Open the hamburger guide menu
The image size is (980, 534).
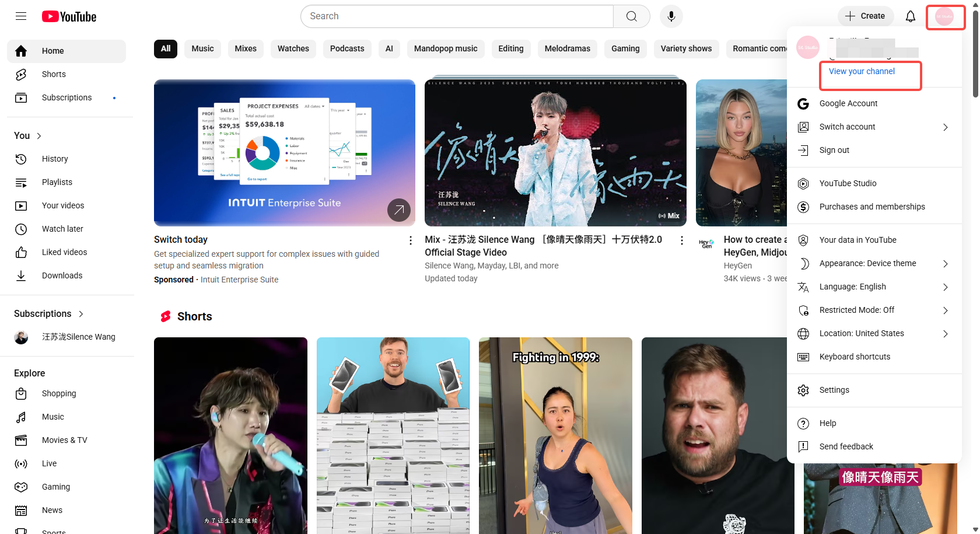[21, 16]
